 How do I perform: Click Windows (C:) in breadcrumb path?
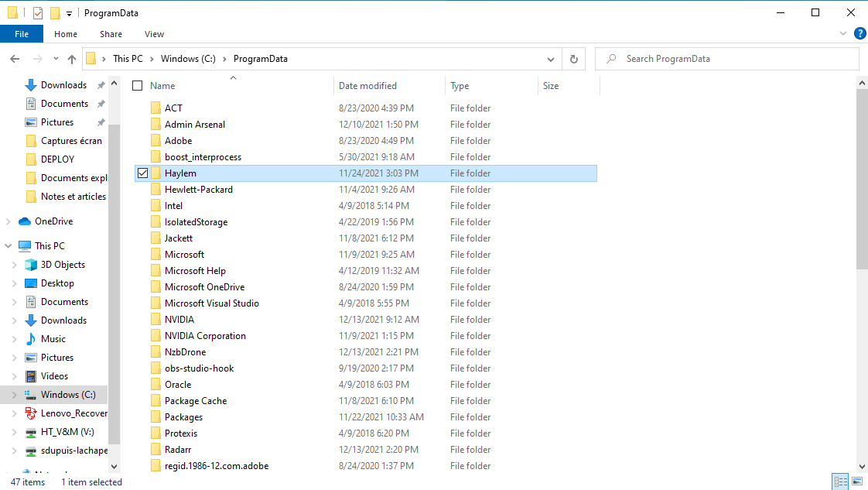189,59
